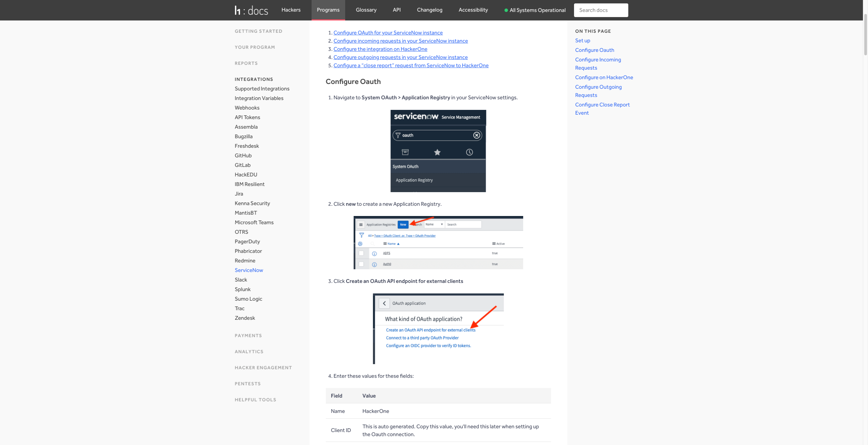The width and height of the screenshot is (868, 445).
Task: Open the Phabricator integration page
Action: click(x=248, y=251)
